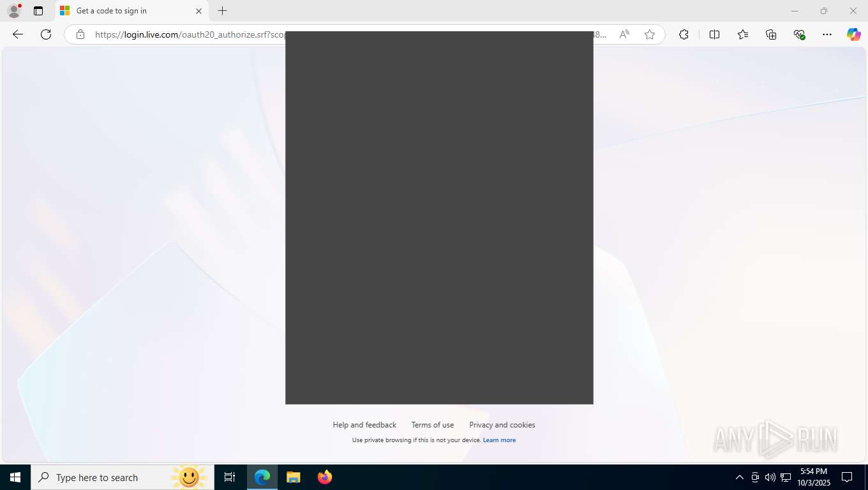This screenshot has height=490, width=868.
Task: Open the Extensions puzzle icon
Action: (684, 34)
